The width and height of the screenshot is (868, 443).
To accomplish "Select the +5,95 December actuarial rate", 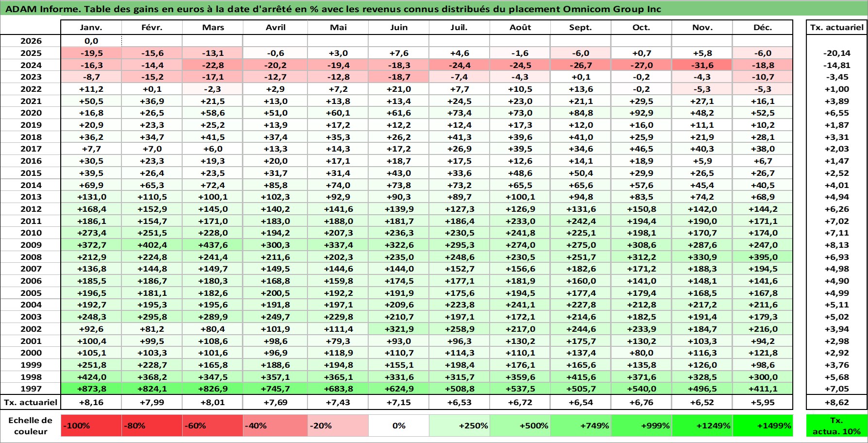I will [x=763, y=402].
